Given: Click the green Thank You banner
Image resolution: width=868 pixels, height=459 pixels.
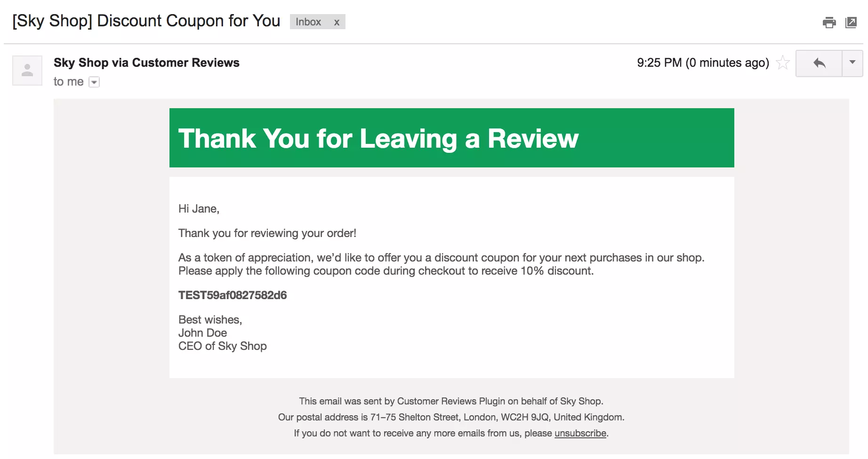Looking at the screenshot, I should tap(451, 138).
